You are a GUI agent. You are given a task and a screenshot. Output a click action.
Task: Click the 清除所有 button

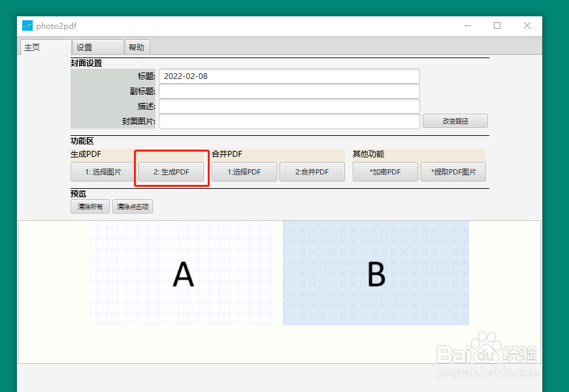pos(90,206)
